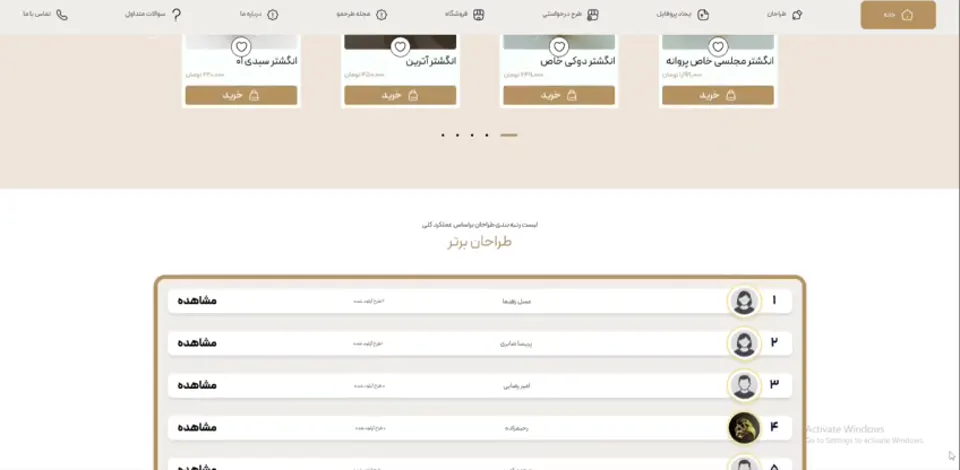Add انگشتر سیدی آه to favorites
Viewport: 960px width, 470px height.
(x=241, y=47)
